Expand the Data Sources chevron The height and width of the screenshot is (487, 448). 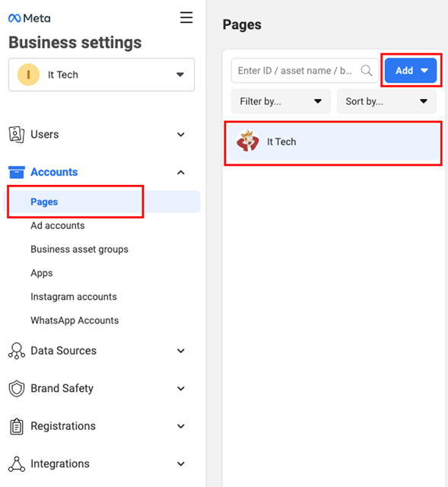[181, 351]
